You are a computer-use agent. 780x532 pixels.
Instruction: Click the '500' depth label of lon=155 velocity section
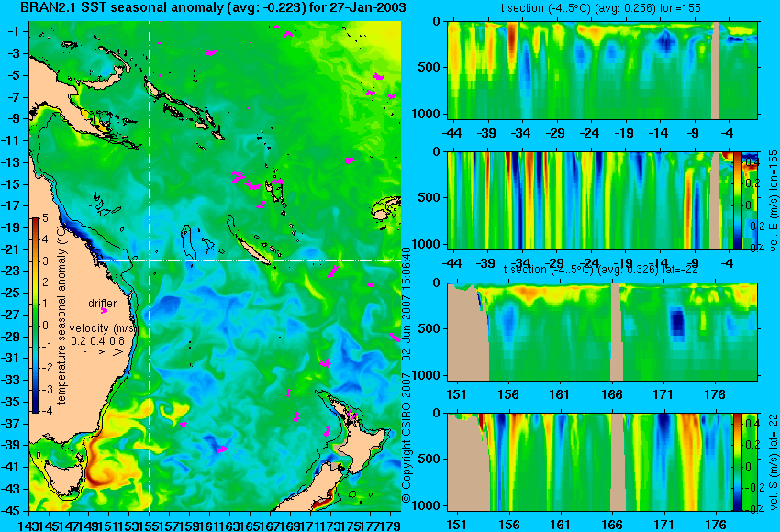[x=429, y=197]
